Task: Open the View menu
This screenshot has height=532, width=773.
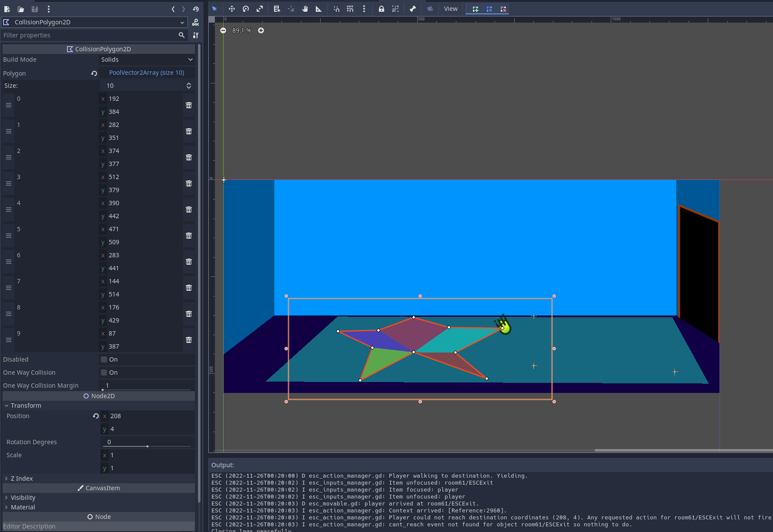Action: (x=450, y=9)
